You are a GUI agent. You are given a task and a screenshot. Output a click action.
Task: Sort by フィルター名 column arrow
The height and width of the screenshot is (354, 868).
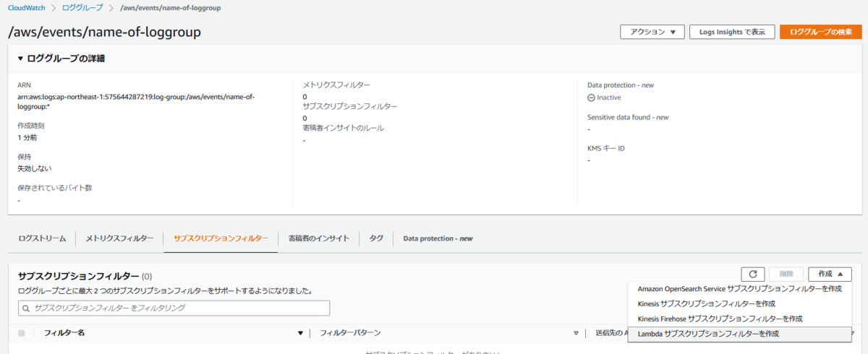click(300, 333)
